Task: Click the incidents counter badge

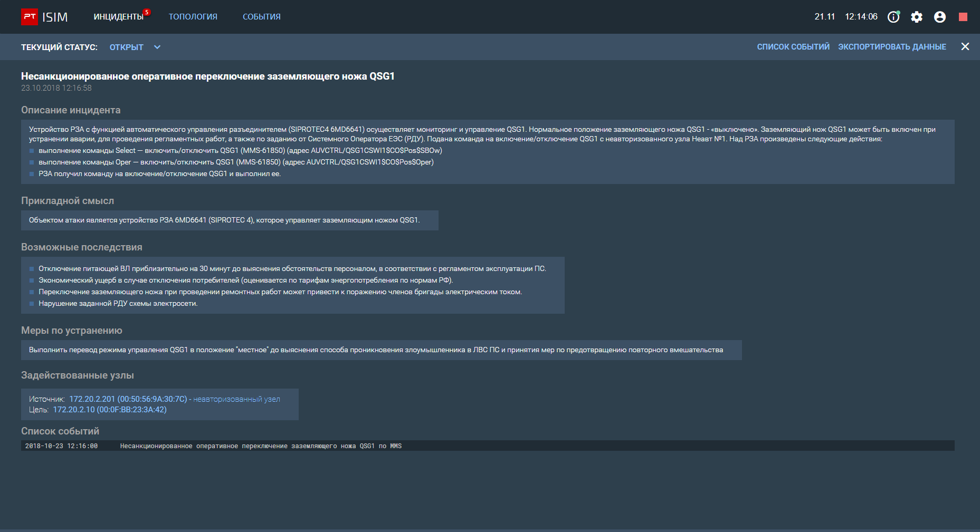Action: coord(147,12)
